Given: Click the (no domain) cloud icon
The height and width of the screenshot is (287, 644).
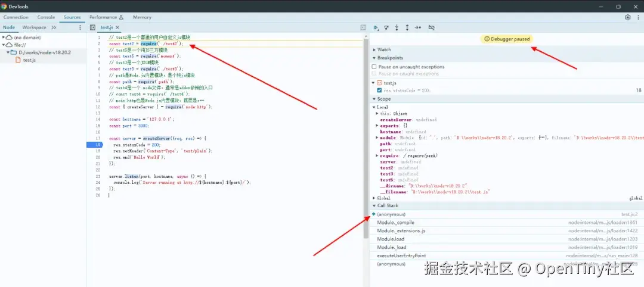Looking at the screenshot, I should pyautogui.click(x=9, y=38).
